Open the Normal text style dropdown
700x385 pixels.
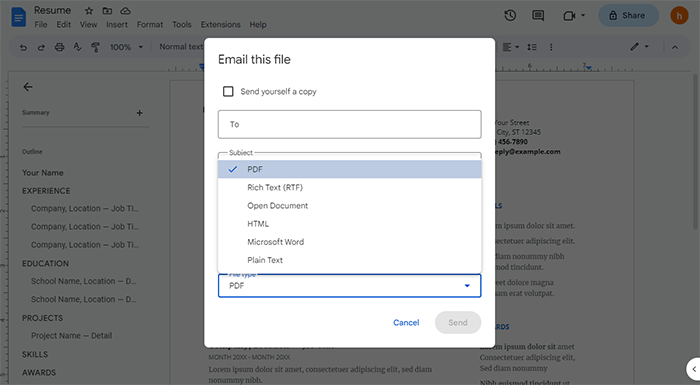coord(181,47)
